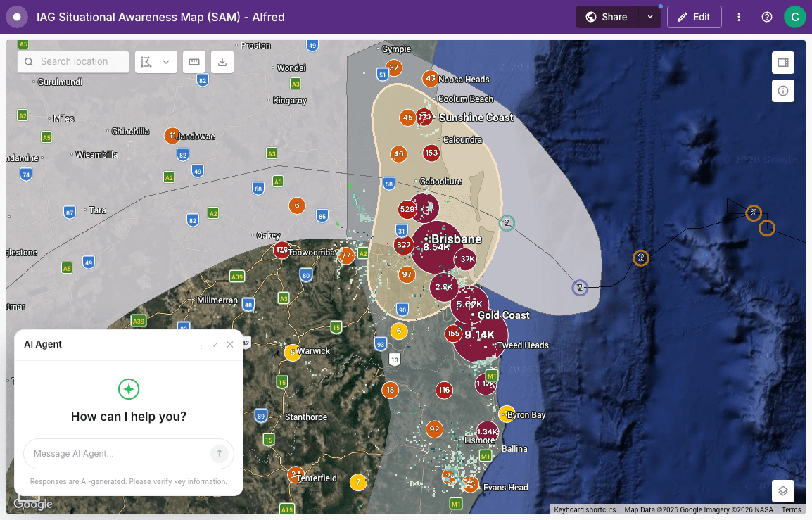Click the orange 92 cluster marker
The width and height of the screenshot is (812, 520).
[434, 429]
